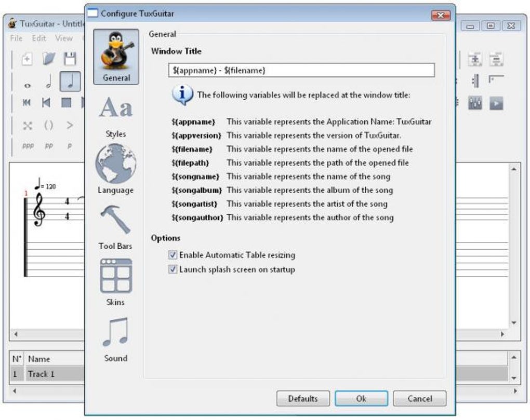
Task: Click the ${filepath} variable label
Action: point(190,163)
